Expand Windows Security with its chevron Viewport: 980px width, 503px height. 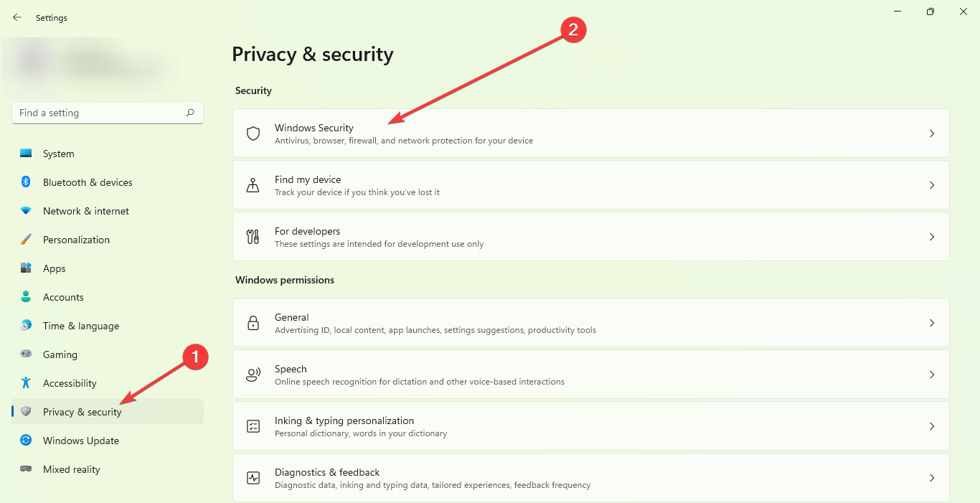point(932,133)
